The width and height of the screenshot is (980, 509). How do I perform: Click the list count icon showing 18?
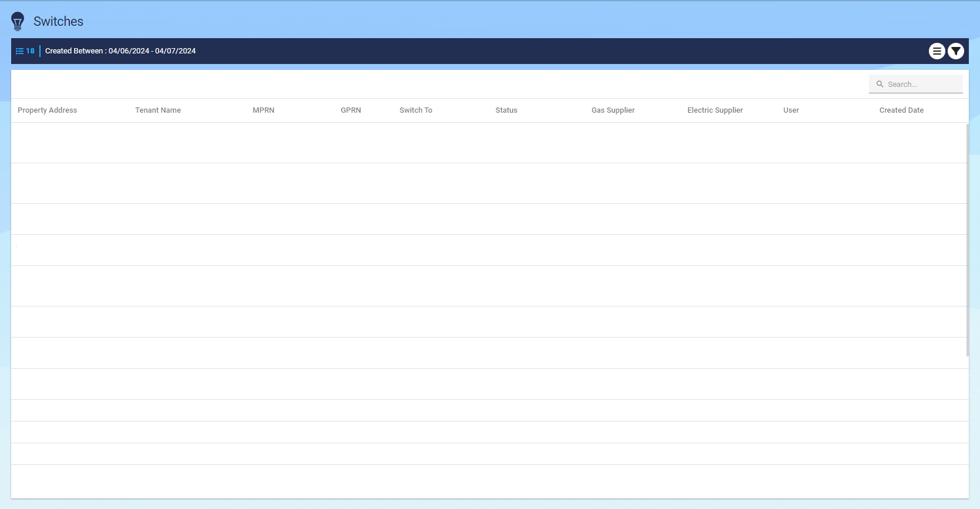(25, 51)
